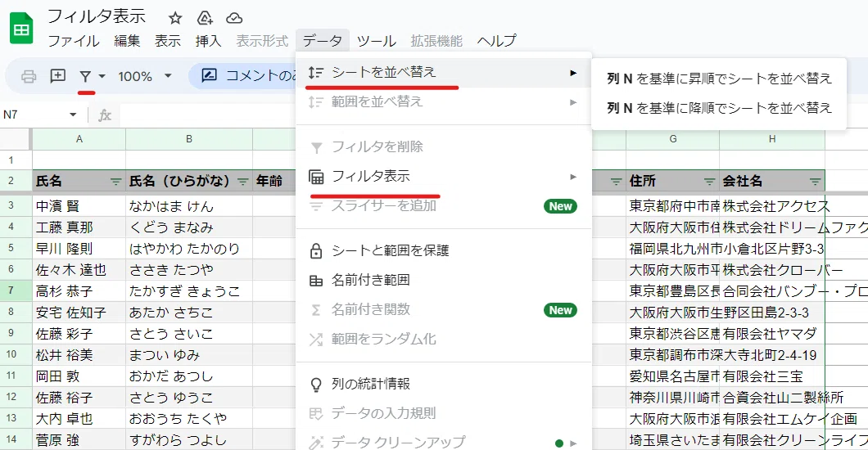Click cell containing 有限会社三宝

click(772, 376)
